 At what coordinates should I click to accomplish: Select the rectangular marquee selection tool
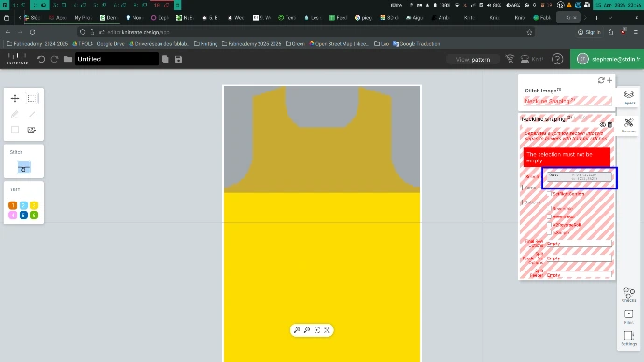32,99
